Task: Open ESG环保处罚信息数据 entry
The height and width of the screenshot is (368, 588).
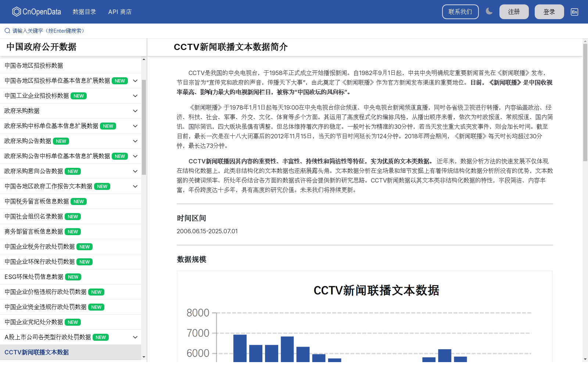Action: pos(71,277)
